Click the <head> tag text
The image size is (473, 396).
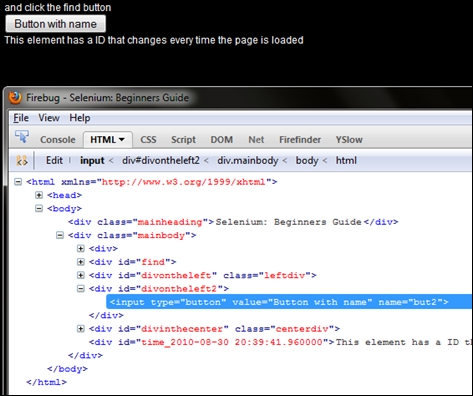[64, 195]
